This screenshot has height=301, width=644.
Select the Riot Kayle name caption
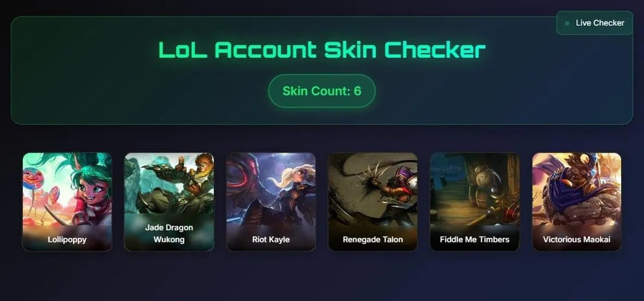coord(270,239)
